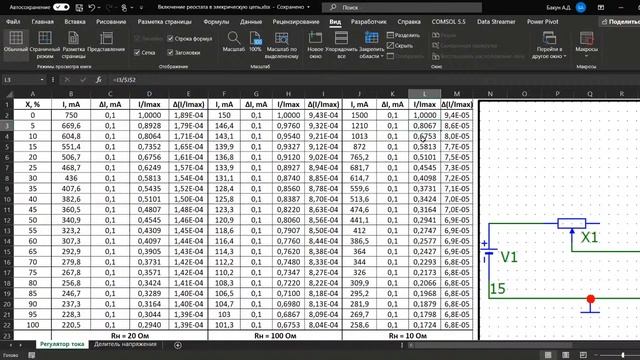The width and height of the screenshot is (640, 360).
Task: Open the Power Pivot tab
Action: [x=542, y=22]
